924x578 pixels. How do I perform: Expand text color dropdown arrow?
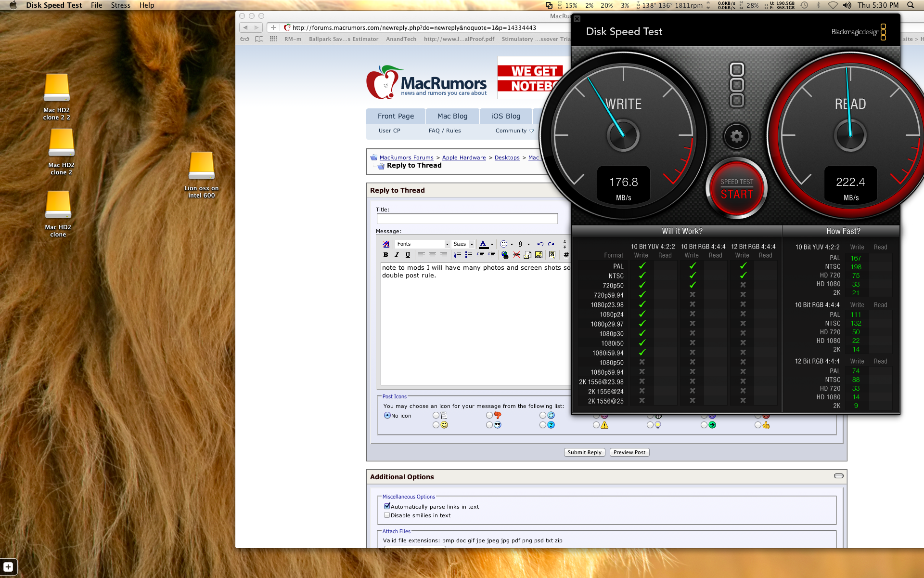point(492,244)
